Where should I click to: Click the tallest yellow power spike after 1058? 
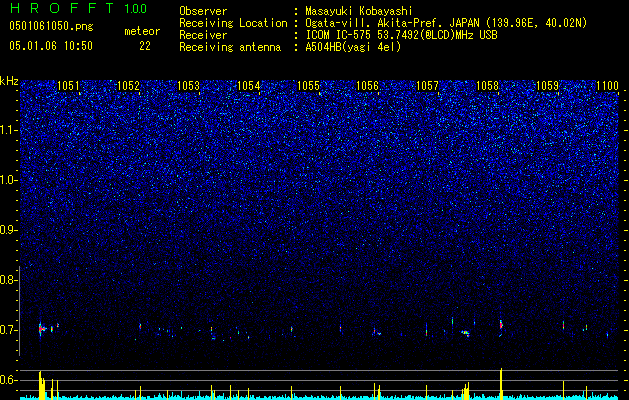tap(501, 383)
